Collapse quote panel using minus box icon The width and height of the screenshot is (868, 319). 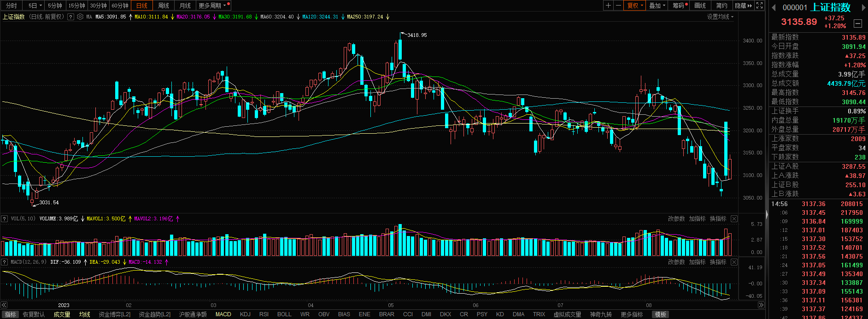point(858,23)
